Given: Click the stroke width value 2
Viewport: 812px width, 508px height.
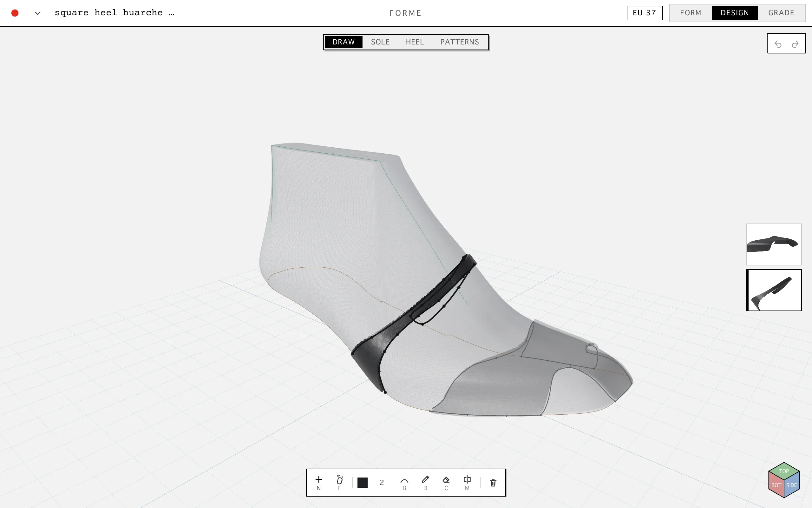Looking at the screenshot, I should pos(382,483).
